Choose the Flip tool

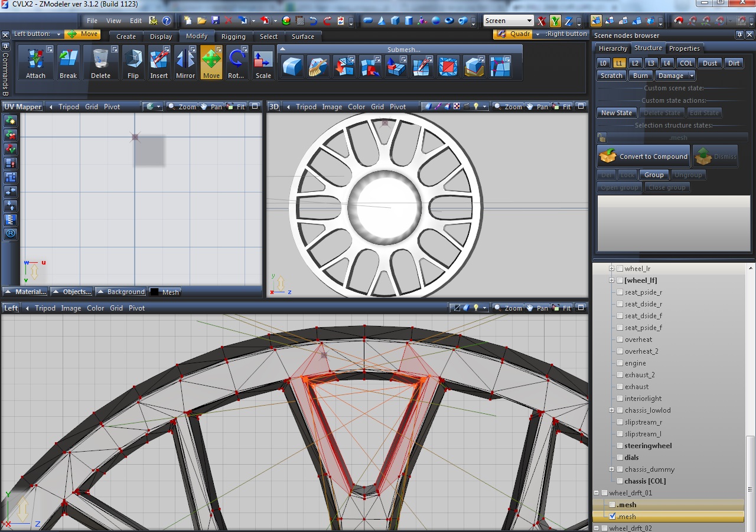[x=133, y=63]
